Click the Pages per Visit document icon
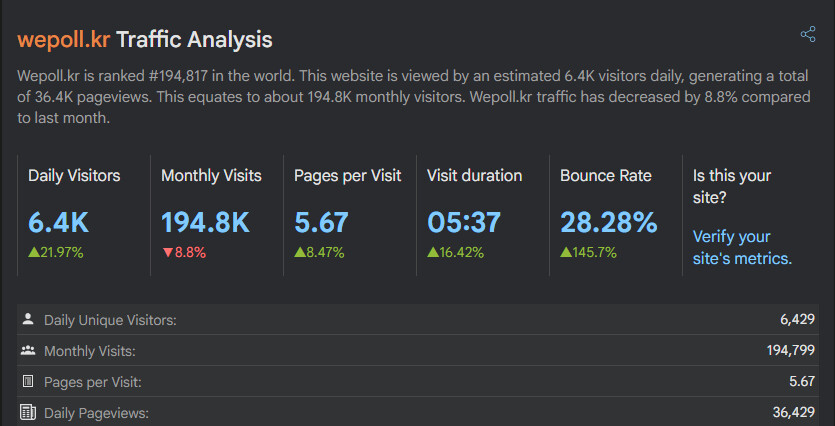Viewport: 835px width, 426px height. 28,381
